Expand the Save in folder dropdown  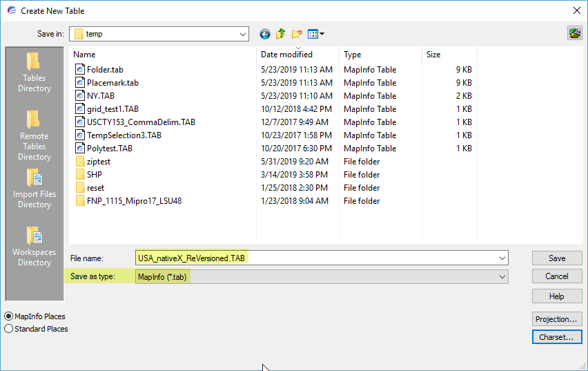pyautogui.click(x=243, y=34)
